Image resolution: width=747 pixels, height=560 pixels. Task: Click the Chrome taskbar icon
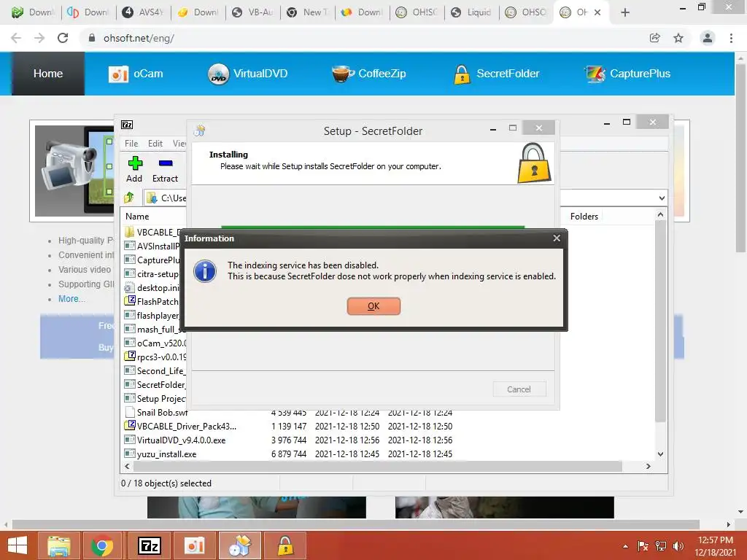point(102,545)
